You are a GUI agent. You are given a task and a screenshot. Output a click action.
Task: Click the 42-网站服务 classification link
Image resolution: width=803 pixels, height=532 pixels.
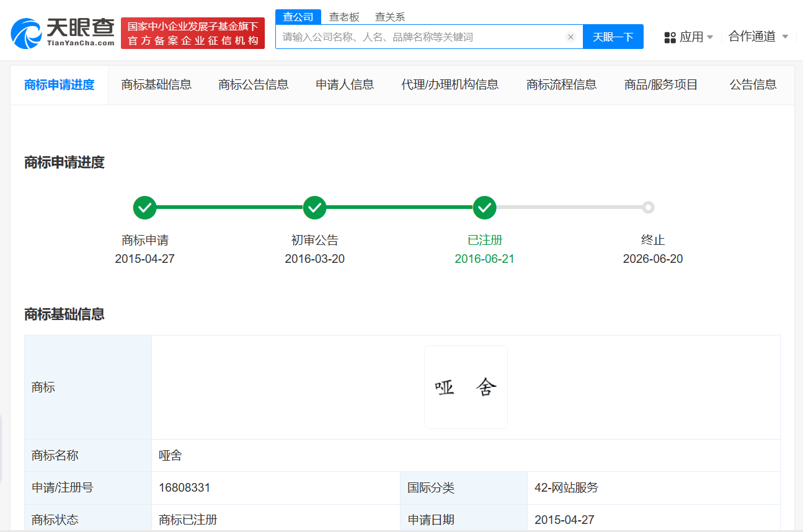tap(566, 487)
